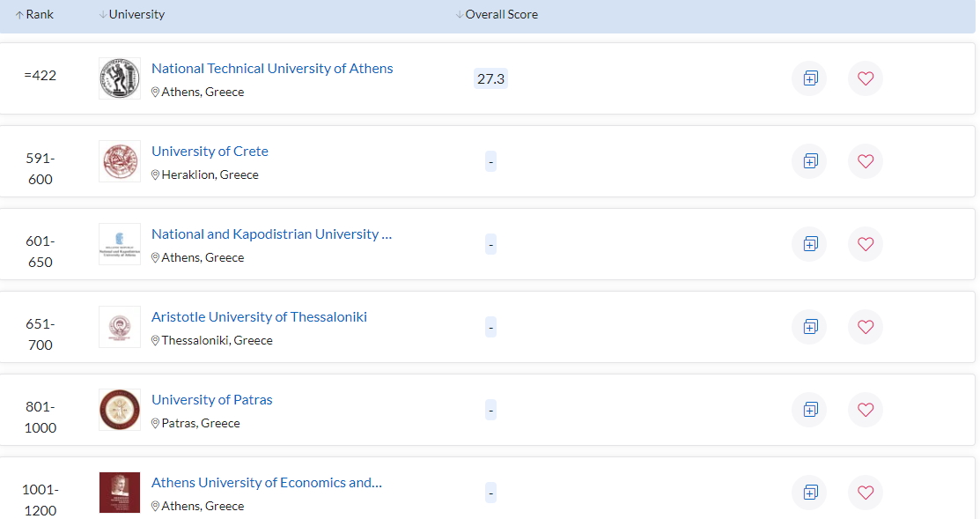Sort table by Rank column
980x519 pixels.
point(34,14)
